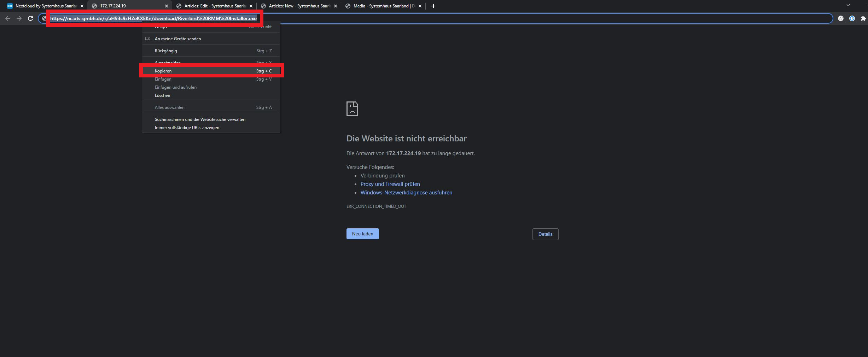Click the sad page error icon
Screen dimensions: 868x357
352,109
